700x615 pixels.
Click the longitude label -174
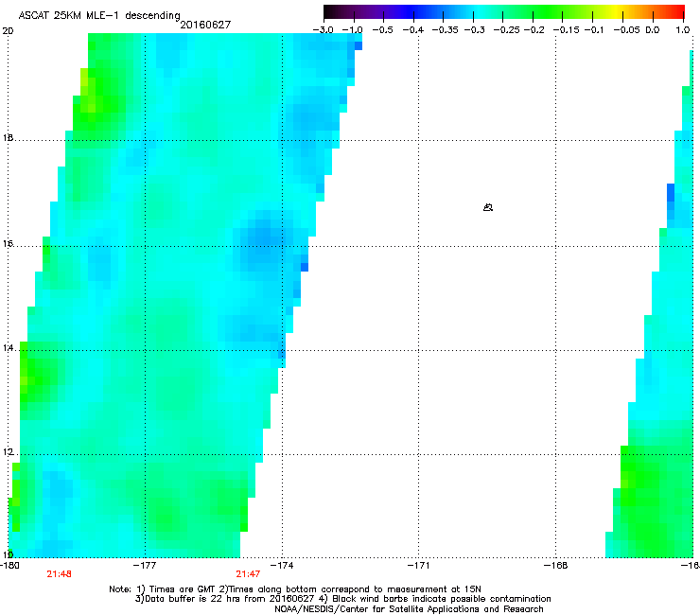(x=282, y=566)
